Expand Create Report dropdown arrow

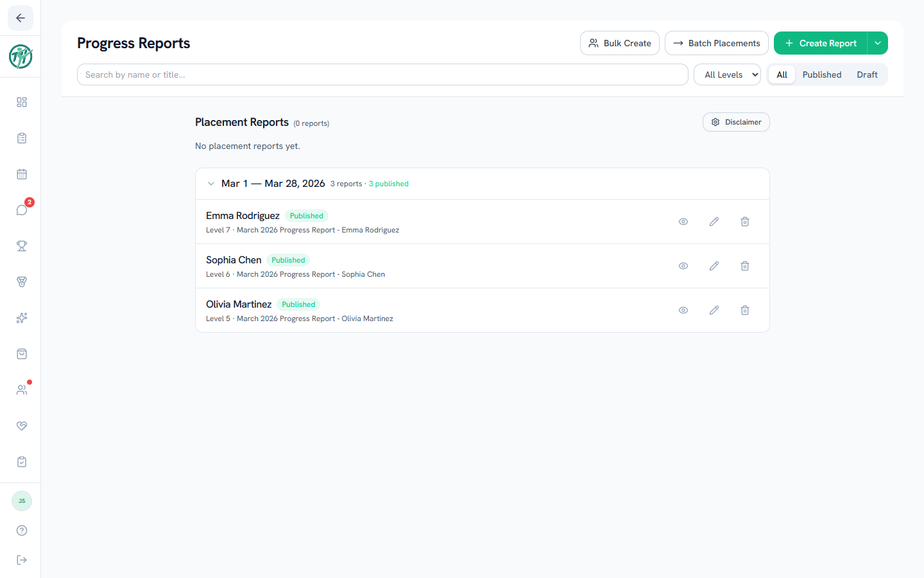(878, 43)
